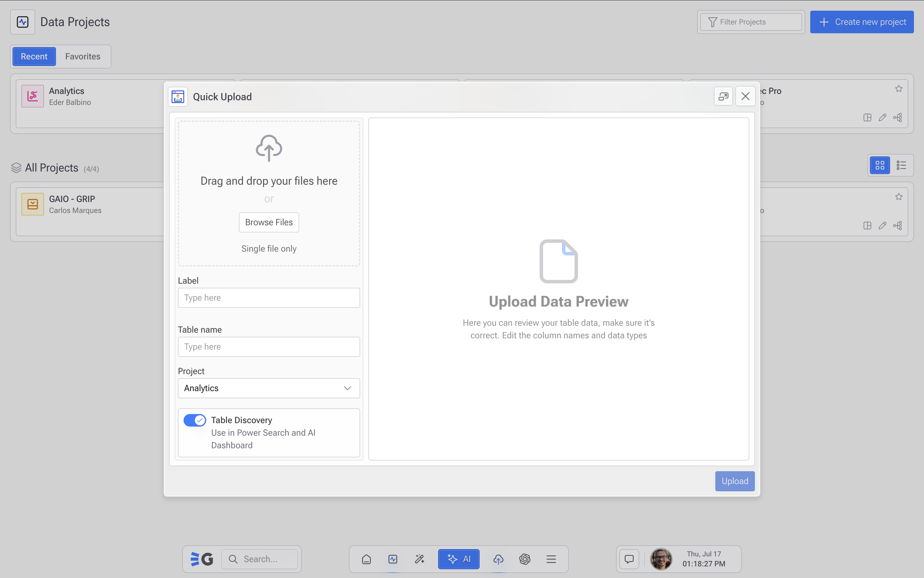Click the cloud upload icon in dock
Image resolution: width=924 pixels, height=578 pixels.
pos(498,559)
